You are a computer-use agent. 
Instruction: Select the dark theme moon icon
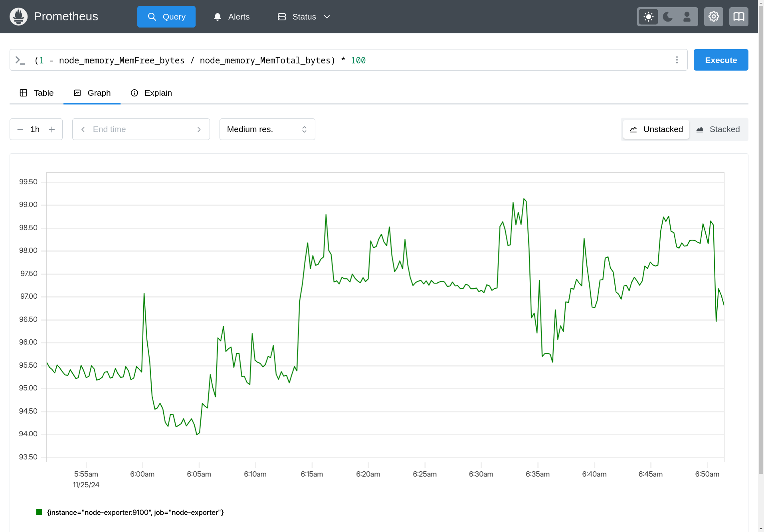click(667, 16)
